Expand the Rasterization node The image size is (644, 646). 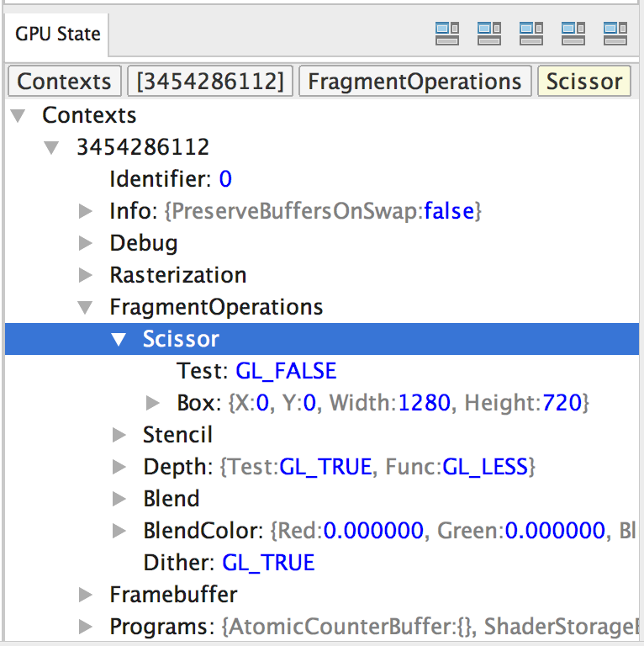pos(85,275)
